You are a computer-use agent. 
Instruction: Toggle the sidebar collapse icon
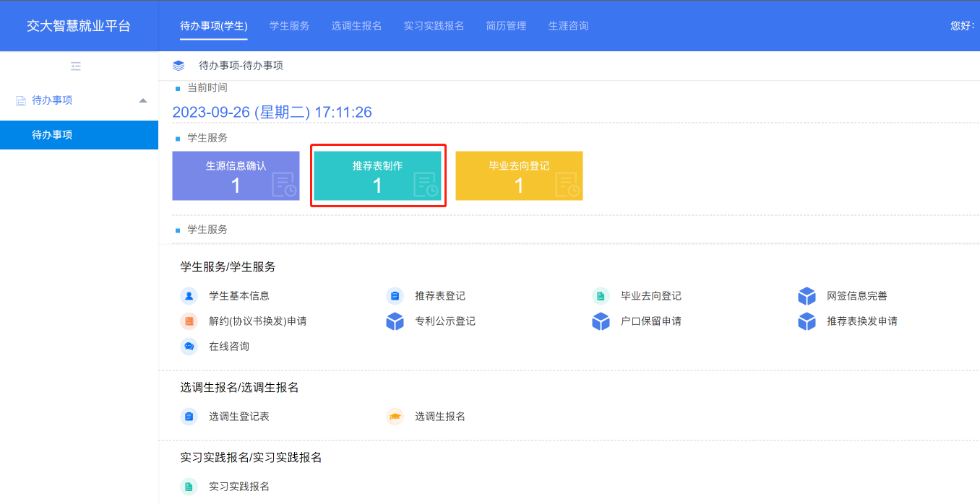coord(76,66)
